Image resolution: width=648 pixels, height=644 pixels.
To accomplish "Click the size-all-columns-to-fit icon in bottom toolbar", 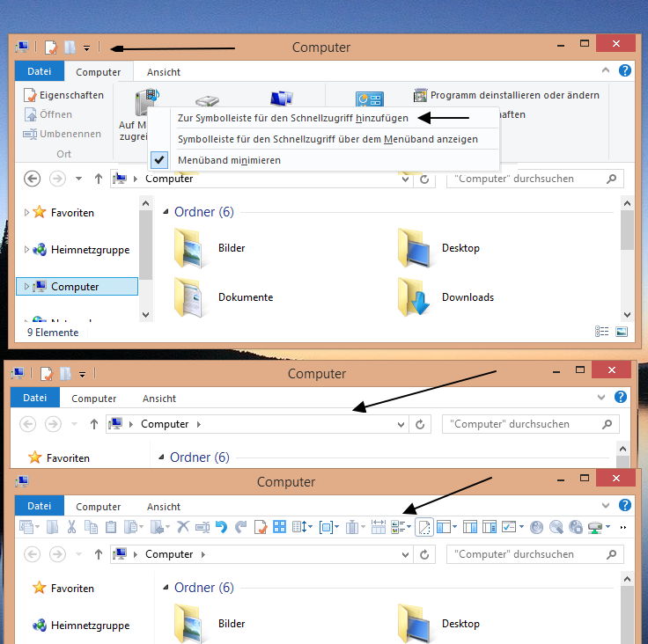I will pyautogui.click(x=378, y=527).
